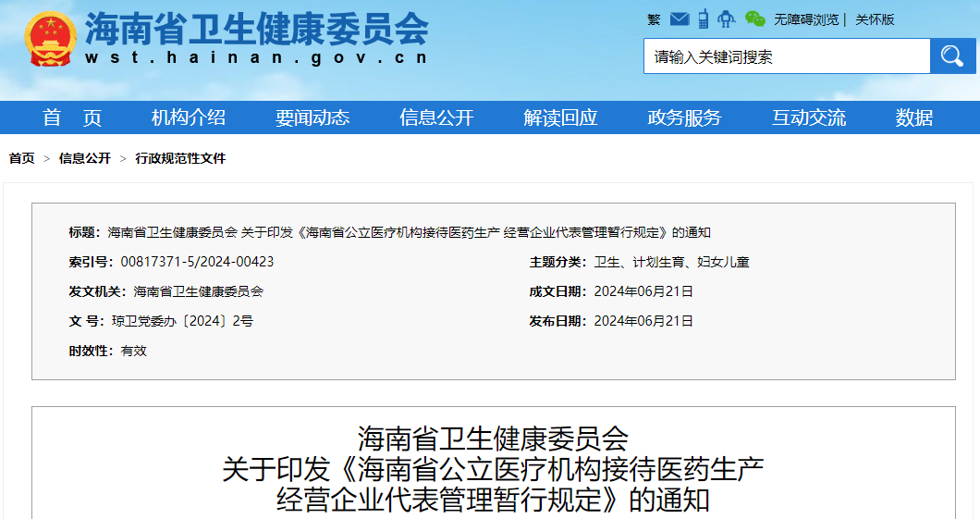The height and width of the screenshot is (519, 980).
Task: Click the national emblem logo
Action: tap(51, 39)
